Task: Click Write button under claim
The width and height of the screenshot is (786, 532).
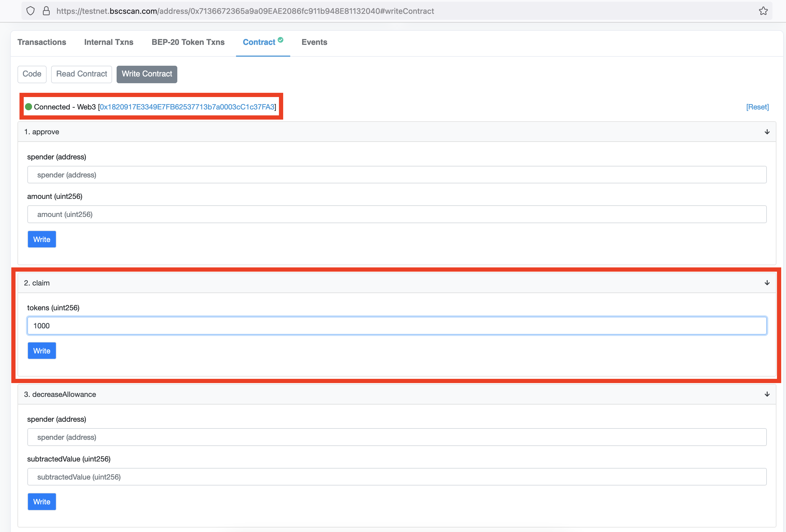Action: 42,351
